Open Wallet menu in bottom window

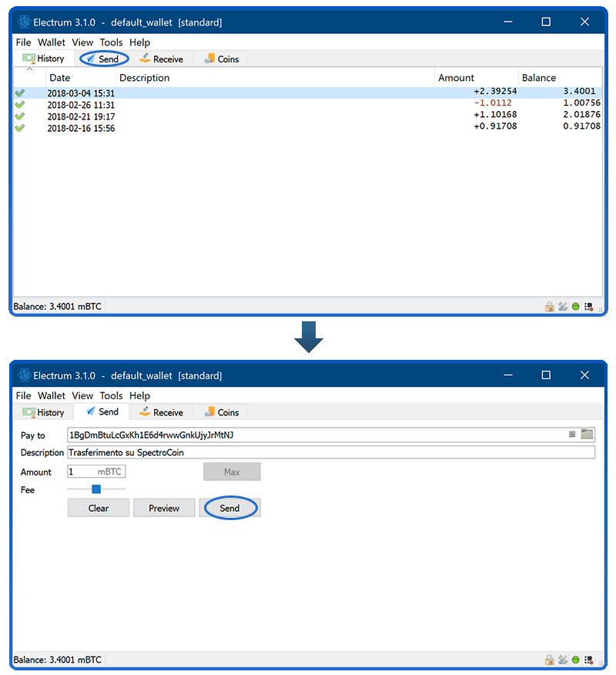point(51,395)
